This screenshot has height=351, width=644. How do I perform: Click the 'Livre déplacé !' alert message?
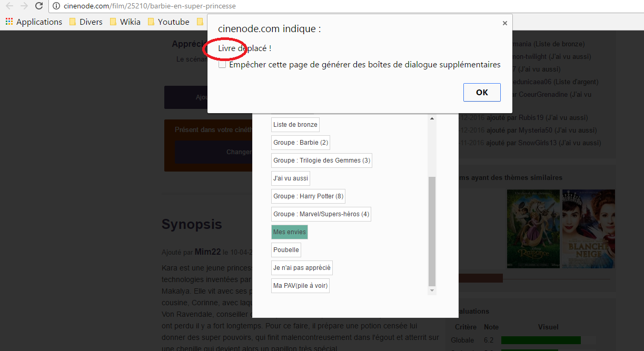[245, 48]
